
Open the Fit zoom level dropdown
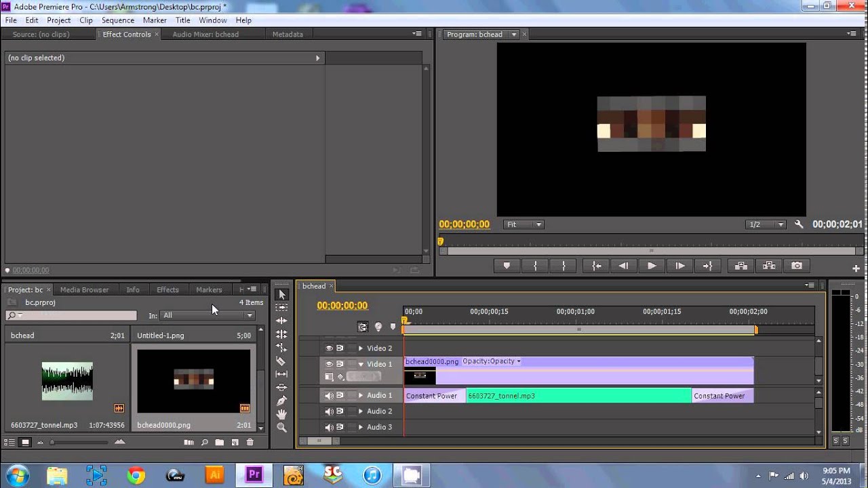click(524, 224)
